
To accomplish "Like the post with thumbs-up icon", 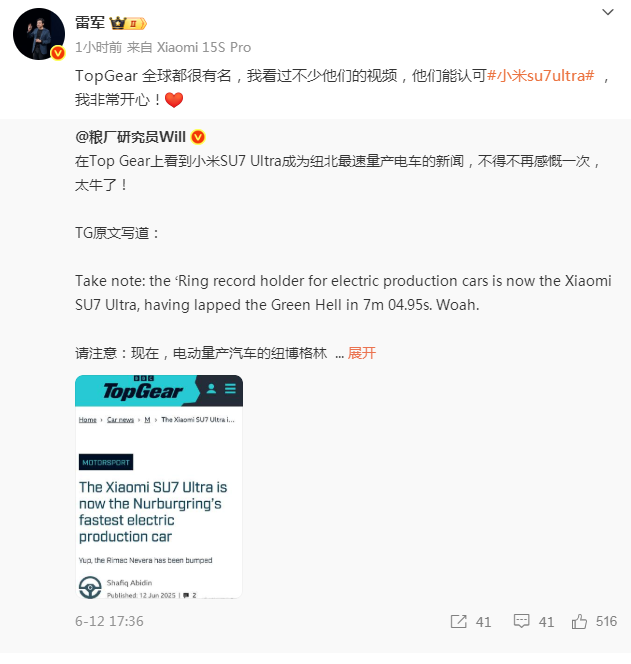I will pos(579,621).
